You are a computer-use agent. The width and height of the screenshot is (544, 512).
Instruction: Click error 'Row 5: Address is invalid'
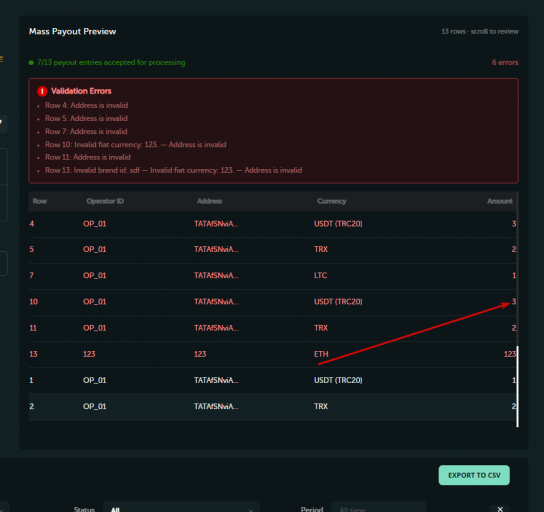(86, 119)
